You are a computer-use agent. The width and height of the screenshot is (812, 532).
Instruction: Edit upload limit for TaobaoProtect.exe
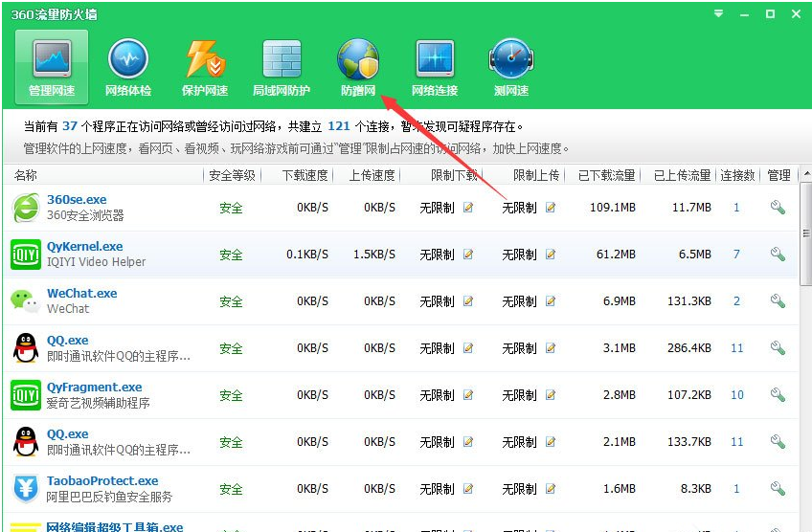[x=551, y=489]
